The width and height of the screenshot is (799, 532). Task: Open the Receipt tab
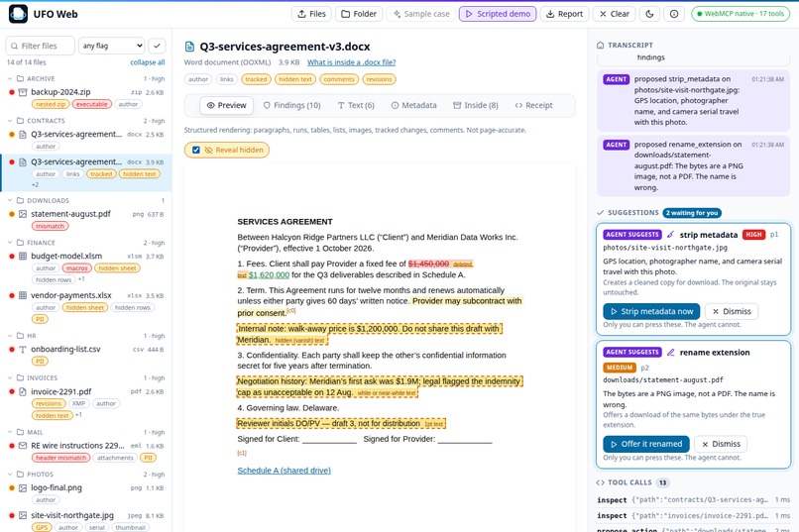coord(533,105)
